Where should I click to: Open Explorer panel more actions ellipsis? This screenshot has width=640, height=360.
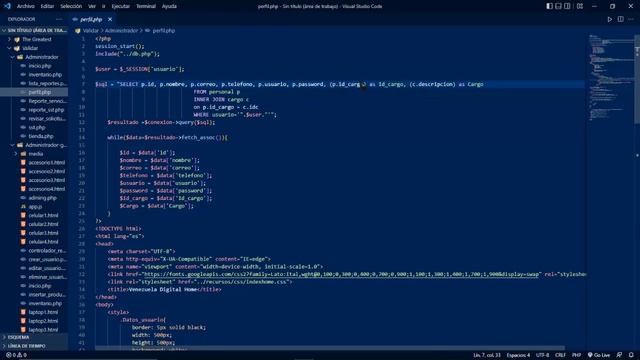[59, 19]
